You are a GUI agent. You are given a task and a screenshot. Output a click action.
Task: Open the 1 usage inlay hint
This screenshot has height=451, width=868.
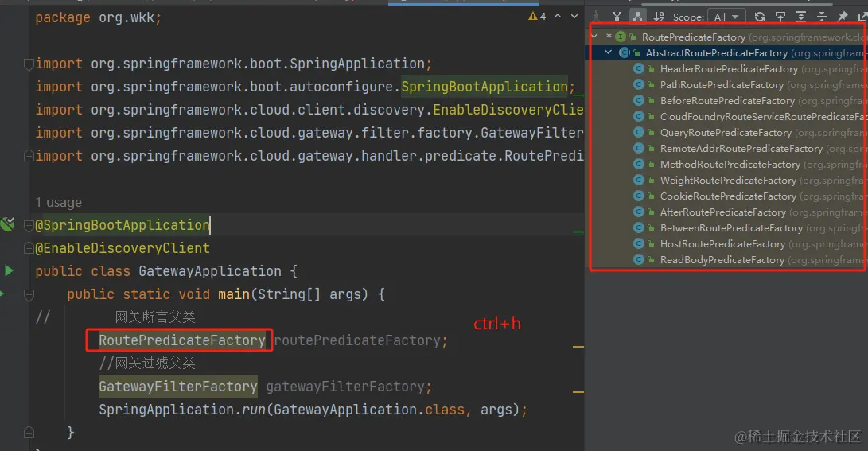[x=59, y=203]
